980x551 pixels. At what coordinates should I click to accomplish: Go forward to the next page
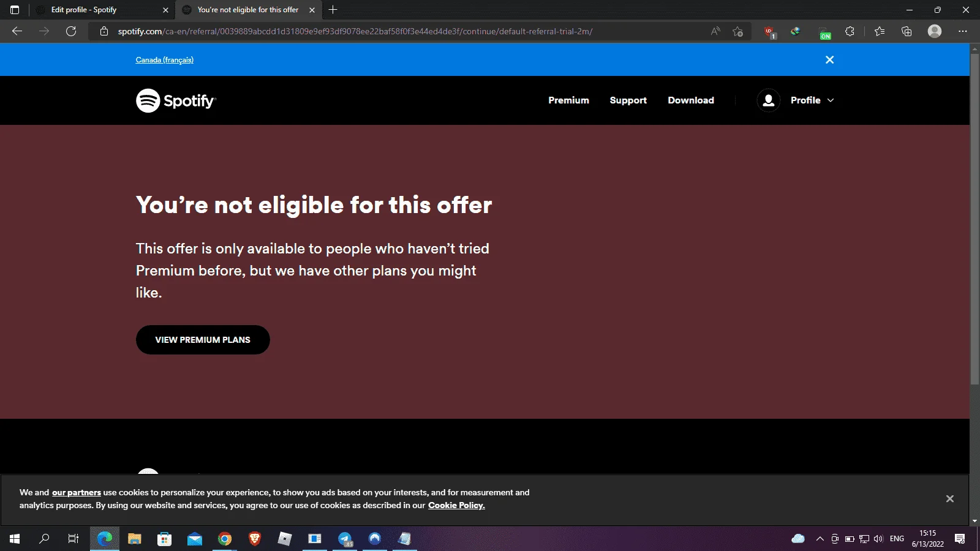pyautogui.click(x=44, y=31)
